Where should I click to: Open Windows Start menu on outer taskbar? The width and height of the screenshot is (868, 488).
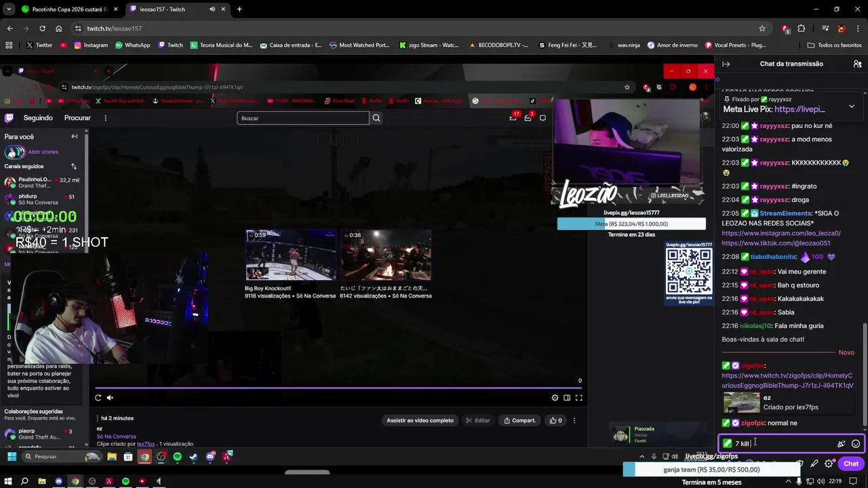[x=8, y=481]
